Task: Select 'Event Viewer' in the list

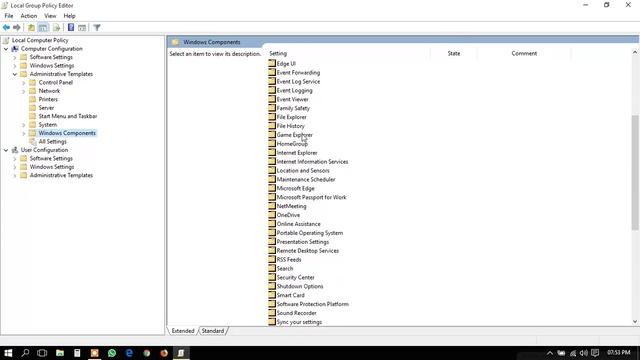Action: tap(293, 100)
